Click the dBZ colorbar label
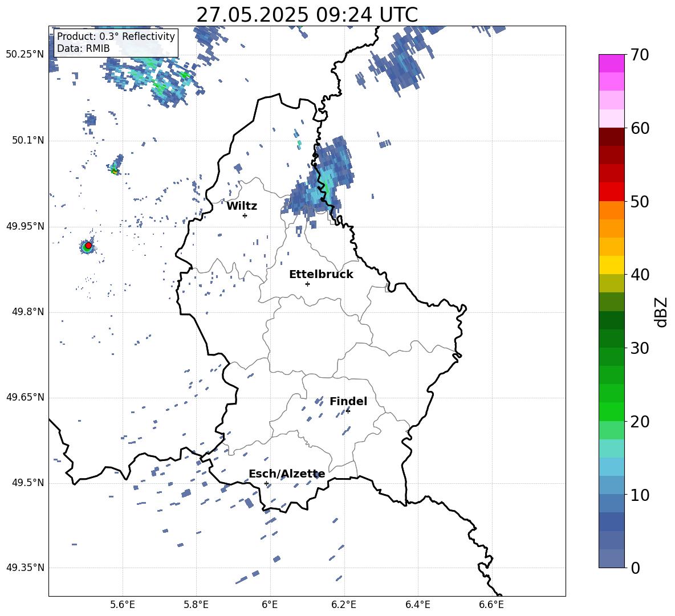 click(x=662, y=312)
